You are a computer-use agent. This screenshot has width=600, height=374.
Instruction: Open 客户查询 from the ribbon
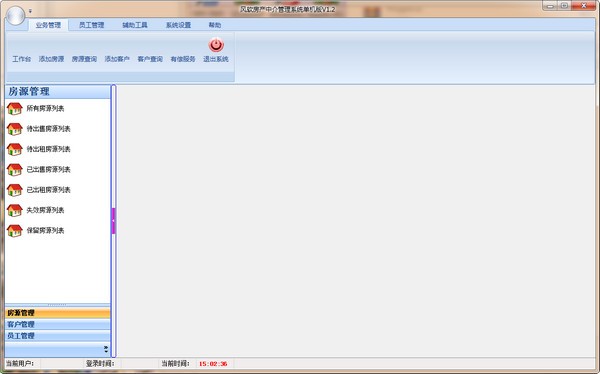[150, 59]
